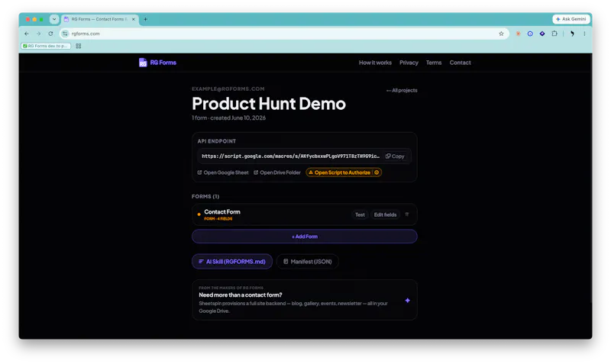Click the example@rgforms.com label

point(228,89)
